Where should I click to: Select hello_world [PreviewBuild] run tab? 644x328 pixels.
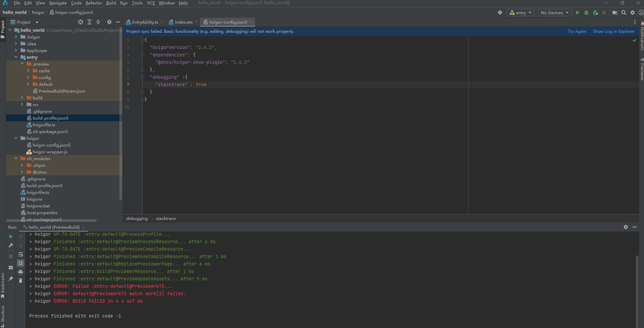click(54, 227)
